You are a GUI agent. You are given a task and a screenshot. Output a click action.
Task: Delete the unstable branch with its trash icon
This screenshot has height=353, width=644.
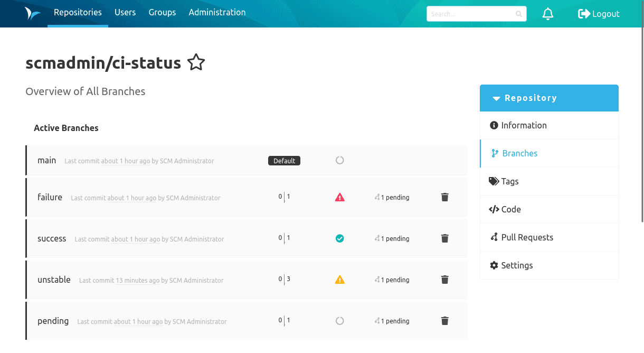pos(444,280)
